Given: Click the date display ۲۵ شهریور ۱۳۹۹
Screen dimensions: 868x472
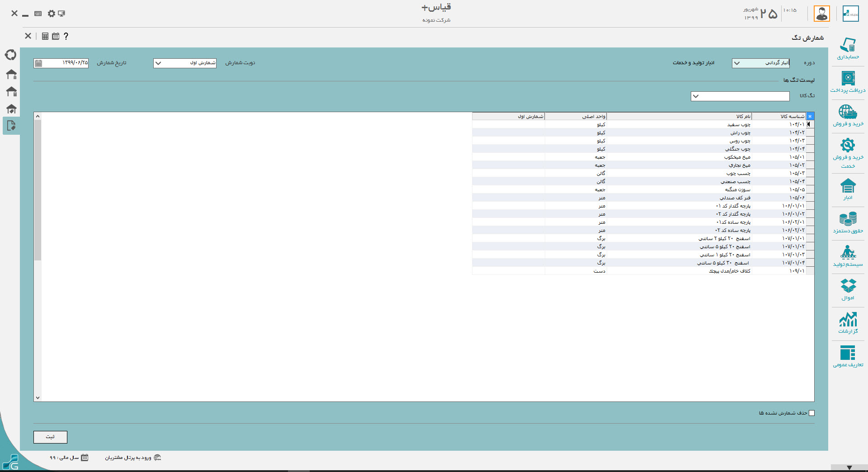Looking at the screenshot, I should 760,14.
